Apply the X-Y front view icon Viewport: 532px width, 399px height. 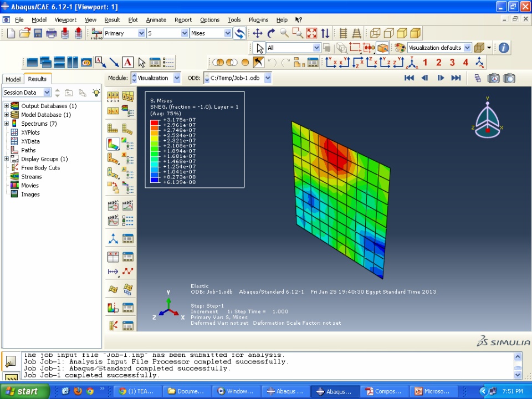click(x=331, y=63)
